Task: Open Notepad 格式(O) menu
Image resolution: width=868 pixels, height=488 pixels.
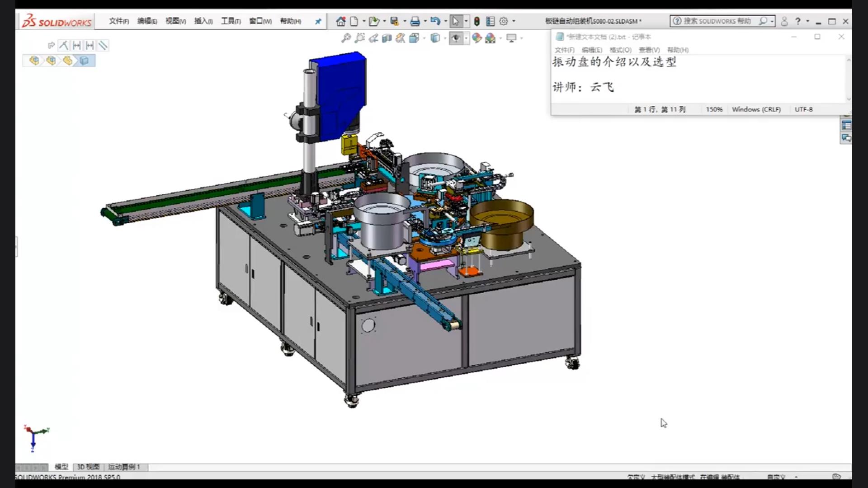Action: point(620,50)
